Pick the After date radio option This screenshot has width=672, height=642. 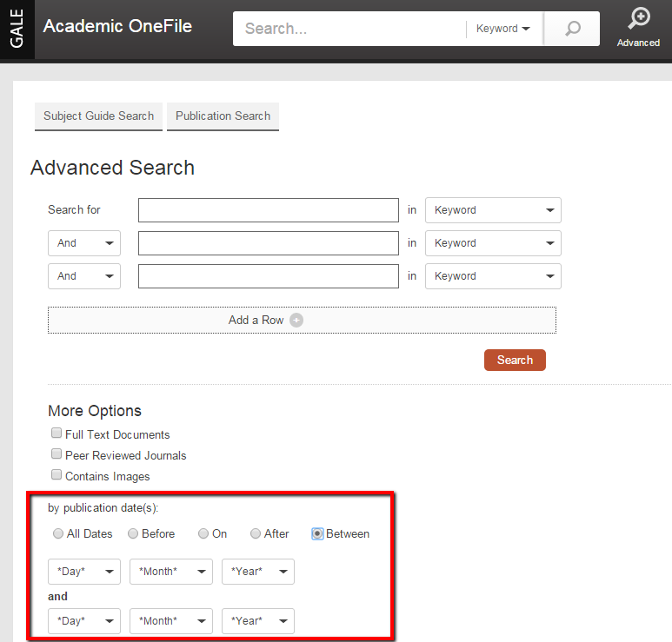tap(256, 533)
